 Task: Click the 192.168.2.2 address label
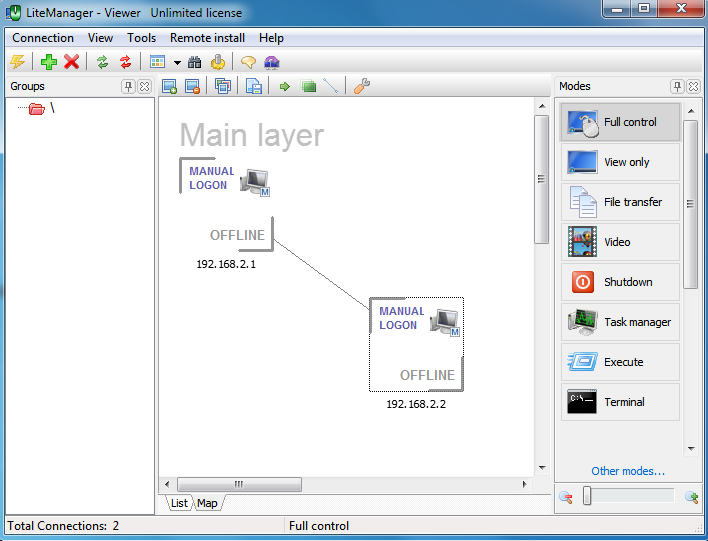(416, 404)
